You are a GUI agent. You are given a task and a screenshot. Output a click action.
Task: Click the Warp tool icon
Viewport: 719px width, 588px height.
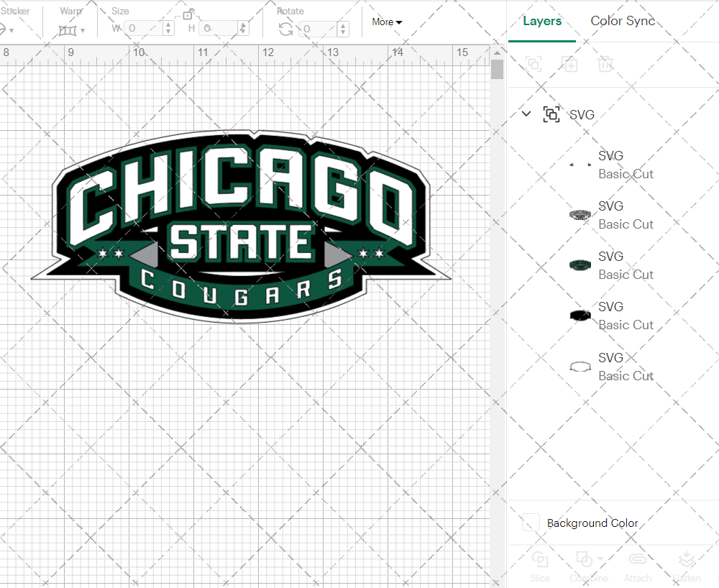click(67, 29)
